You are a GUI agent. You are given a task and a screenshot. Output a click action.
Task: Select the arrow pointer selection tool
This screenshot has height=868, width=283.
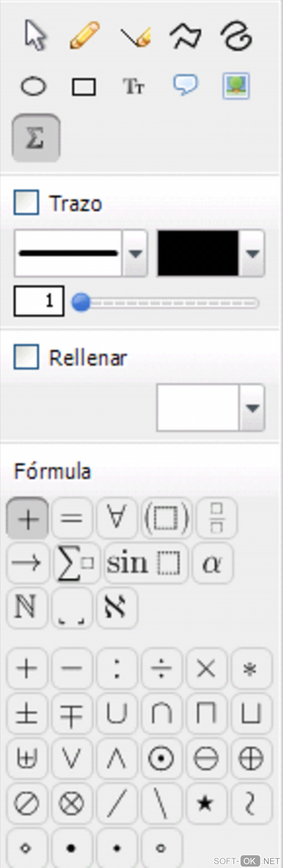click(x=35, y=35)
